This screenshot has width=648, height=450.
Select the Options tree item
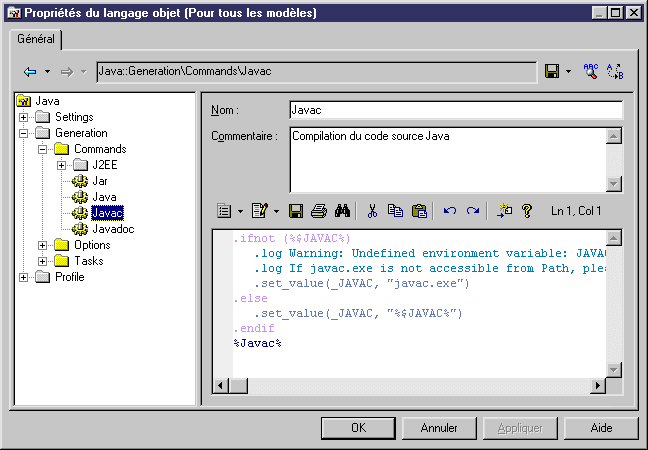tap(92, 245)
